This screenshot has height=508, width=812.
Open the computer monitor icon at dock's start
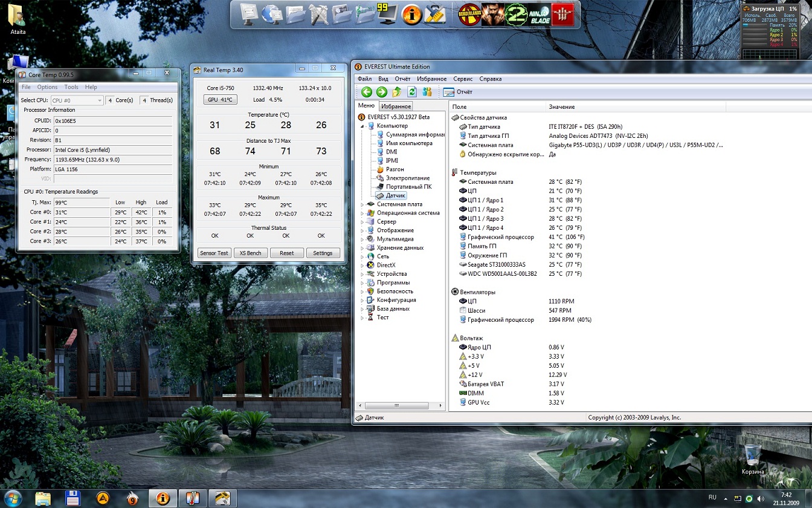pyautogui.click(x=250, y=13)
